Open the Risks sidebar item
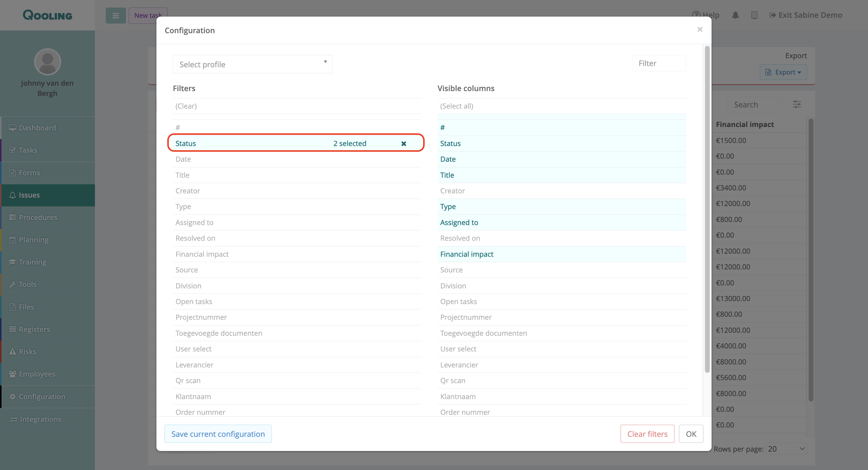 [x=27, y=352]
